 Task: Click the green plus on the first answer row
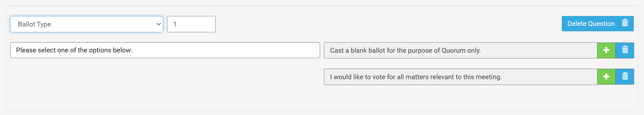(x=606, y=50)
